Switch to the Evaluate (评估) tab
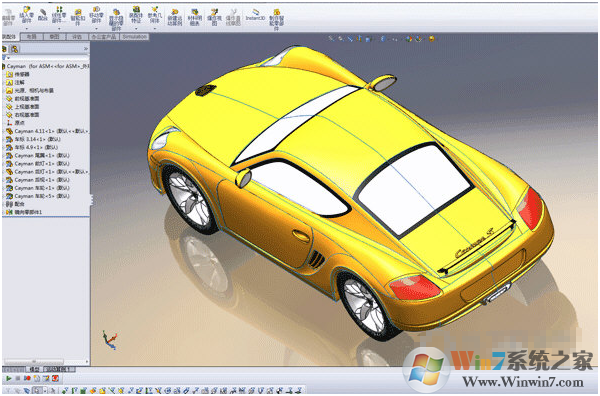 click(77, 37)
